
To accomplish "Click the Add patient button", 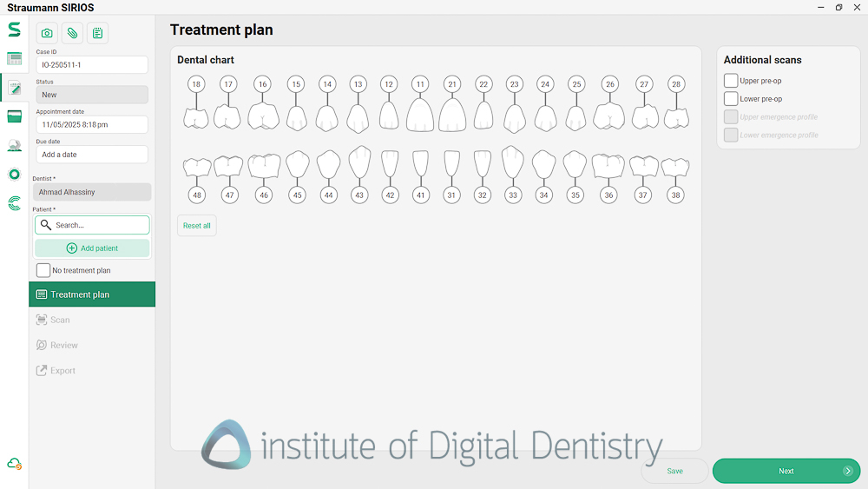I will 92,248.
